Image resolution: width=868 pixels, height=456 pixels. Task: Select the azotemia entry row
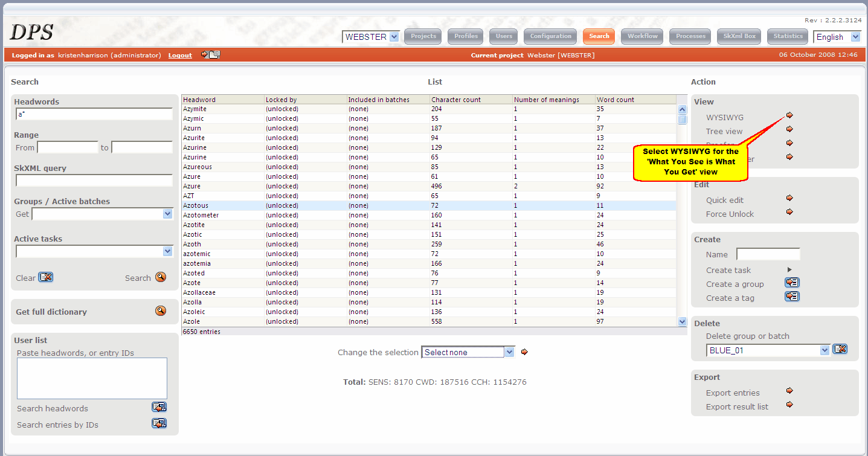coord(429,263)
